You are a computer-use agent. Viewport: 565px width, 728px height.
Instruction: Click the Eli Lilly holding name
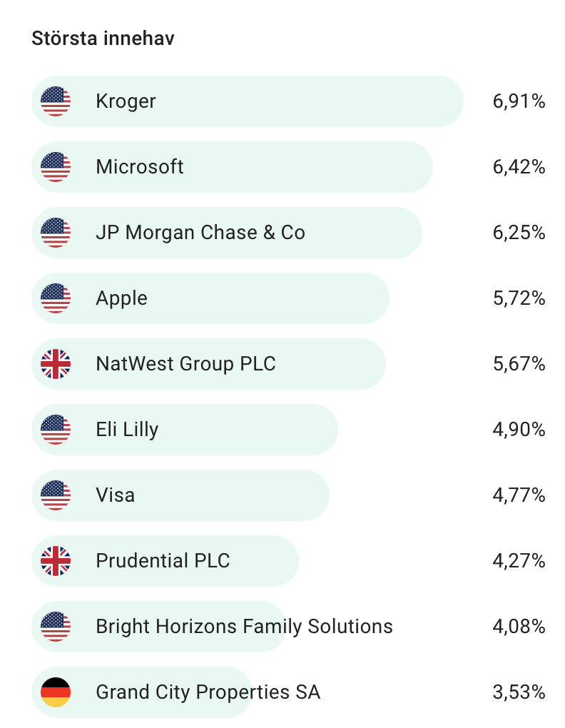[x=127, y=430]
